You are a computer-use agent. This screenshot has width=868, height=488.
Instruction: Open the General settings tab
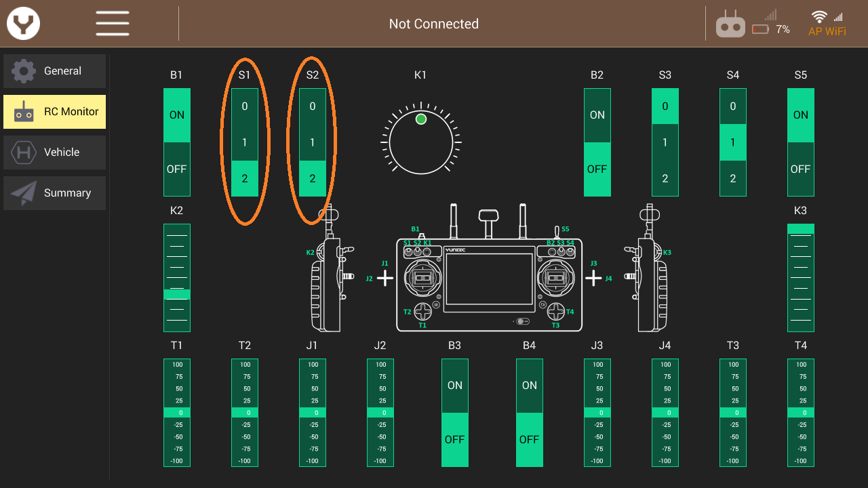(x=55, y=71)
